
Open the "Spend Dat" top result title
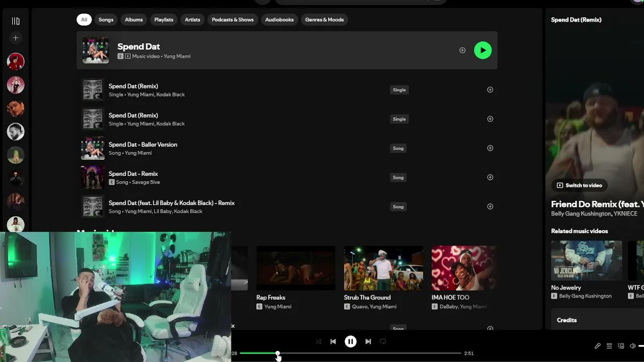click(x=138, y=46)
